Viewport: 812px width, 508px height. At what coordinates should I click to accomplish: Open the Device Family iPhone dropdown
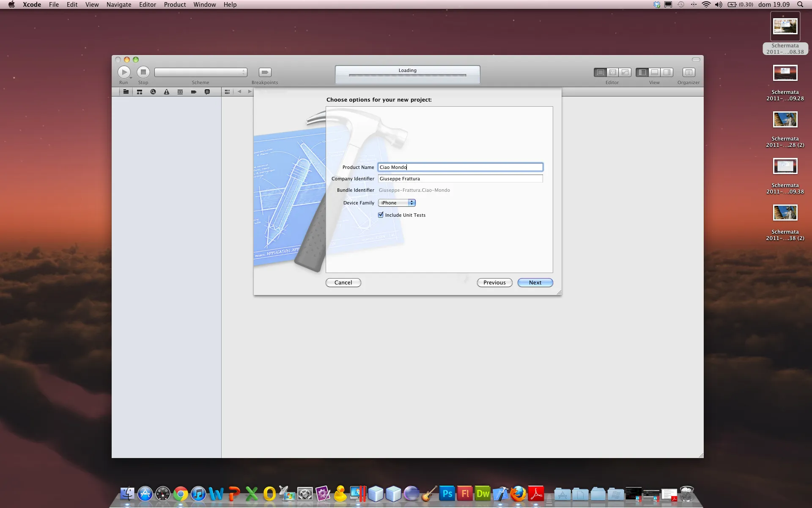pyautogui.click(x=397, y=203)
